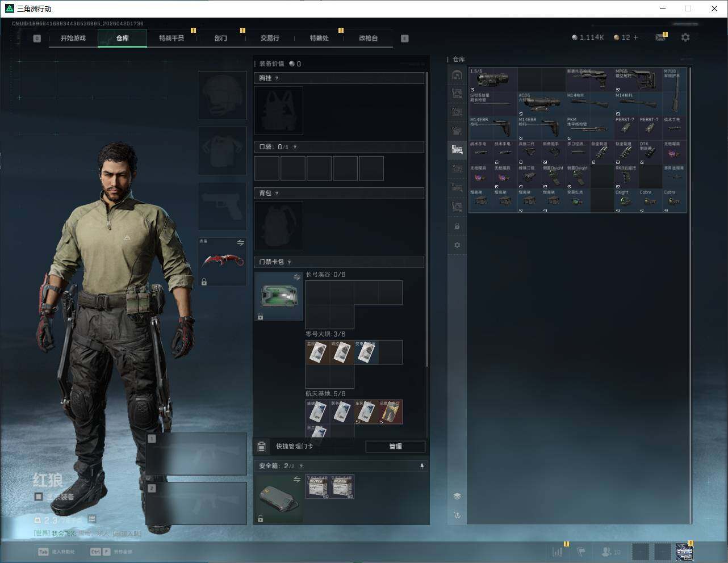
Task: Show help for 背包 backpack
Action: [x=277, y=194]
